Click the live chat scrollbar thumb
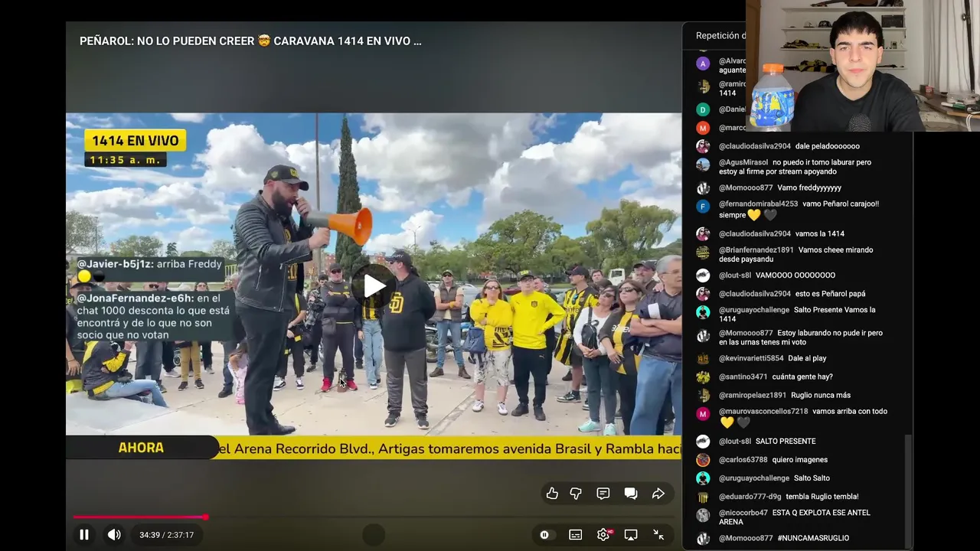 pos(908,490)
